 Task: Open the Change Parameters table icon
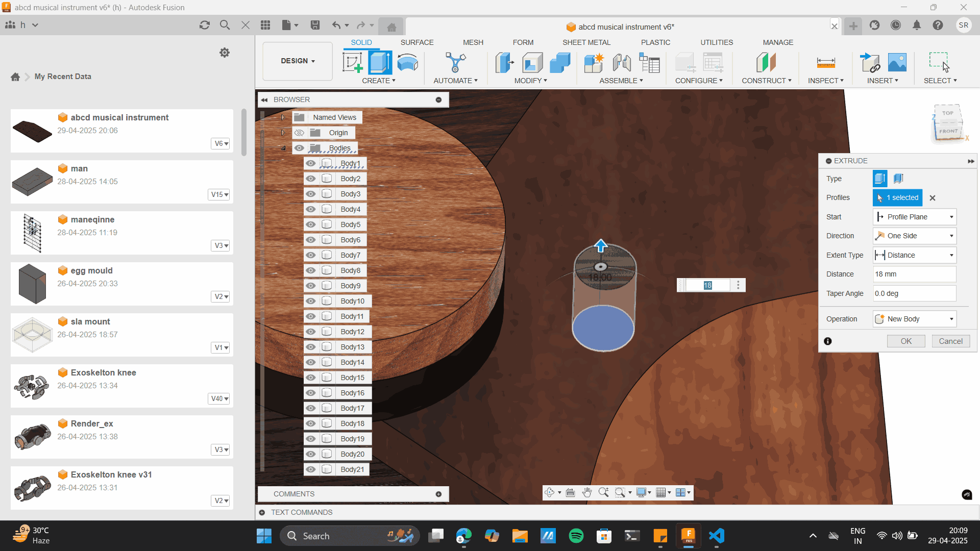pos(649,63)
